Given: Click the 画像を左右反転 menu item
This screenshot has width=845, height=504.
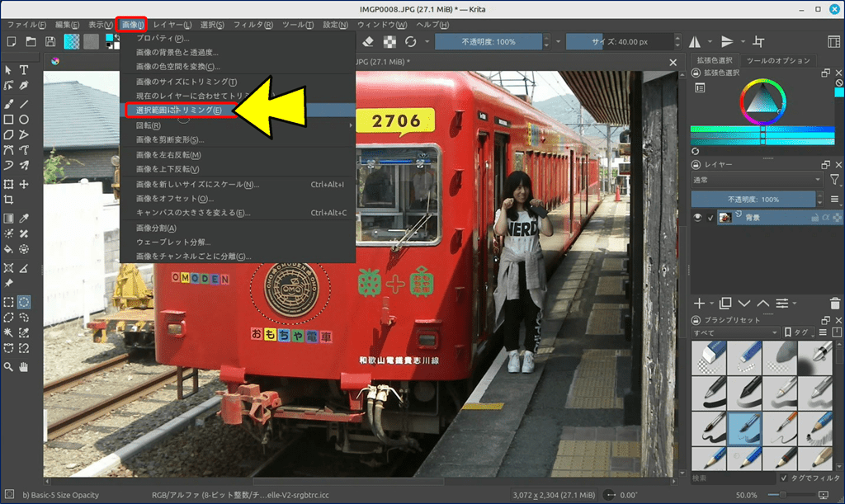Looking at the screenshot, I should coord(168,155).
